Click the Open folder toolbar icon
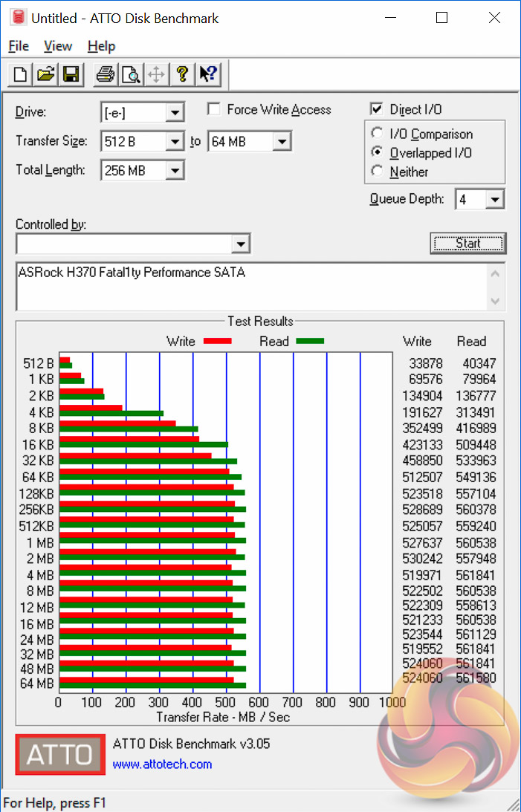The width and height of the screenshot is (521, 812). (45, 74)
